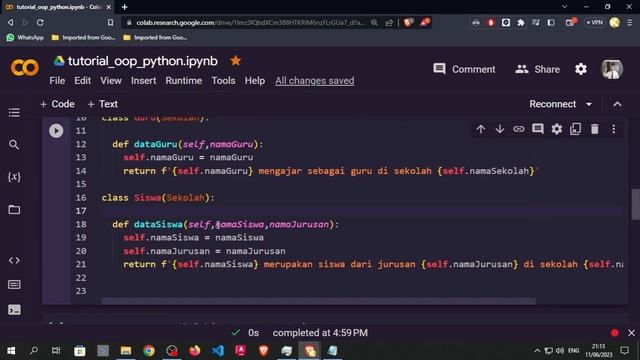Screen dimensions: 640x360
Task: Click the Reconnect button
Action: click(553, 104)
